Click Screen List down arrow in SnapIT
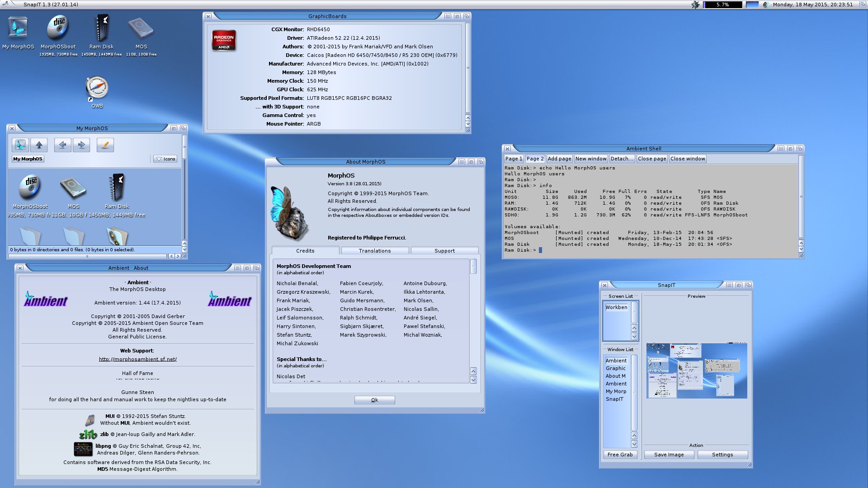This screenshot has height=488, width=868. pos(634,336)
